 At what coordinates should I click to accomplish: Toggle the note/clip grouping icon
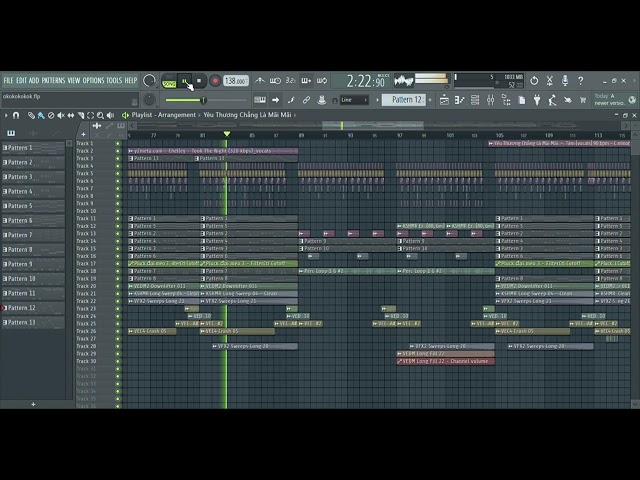pos(291,100)
